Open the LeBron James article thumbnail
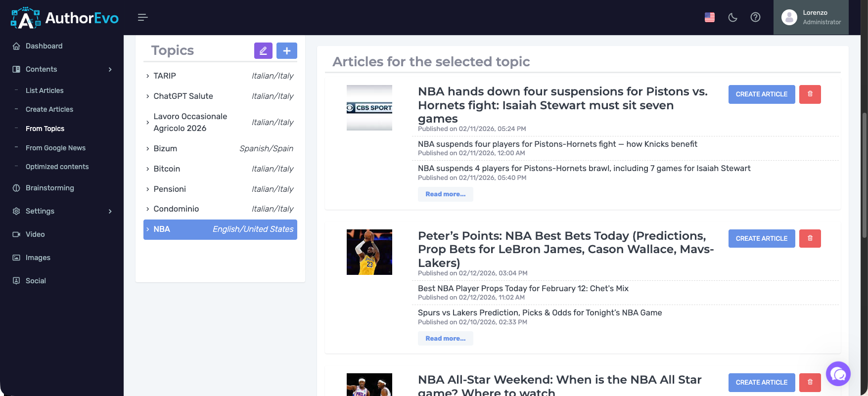The height and width of the screenshot is (396, 868). tap(369, 252)
